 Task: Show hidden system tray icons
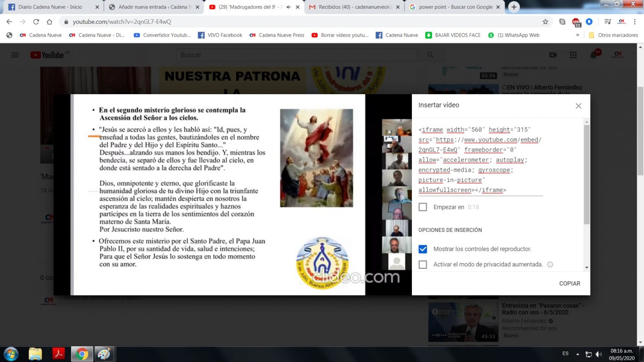(x=578, y=354)
